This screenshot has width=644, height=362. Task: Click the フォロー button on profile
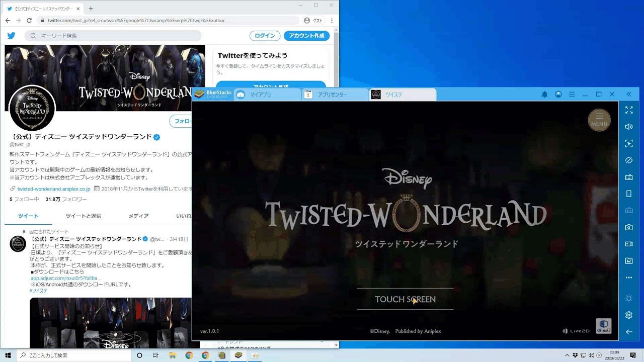tap(181, 121)
